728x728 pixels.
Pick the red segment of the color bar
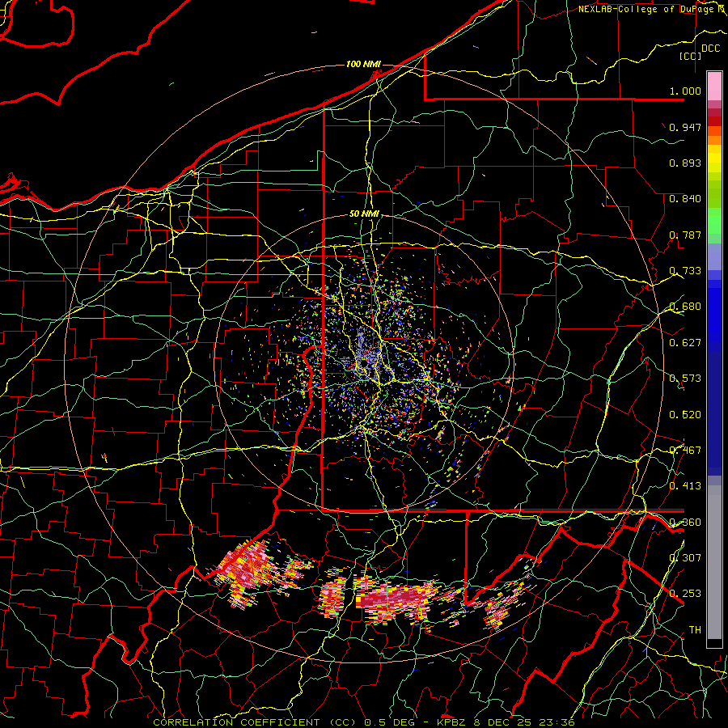[714, 121]
